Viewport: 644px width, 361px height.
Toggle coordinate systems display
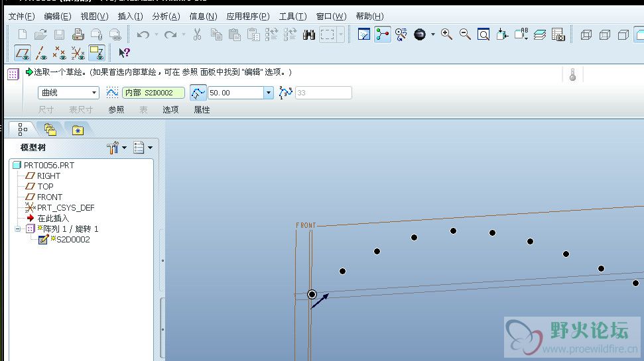pos(78,53)
